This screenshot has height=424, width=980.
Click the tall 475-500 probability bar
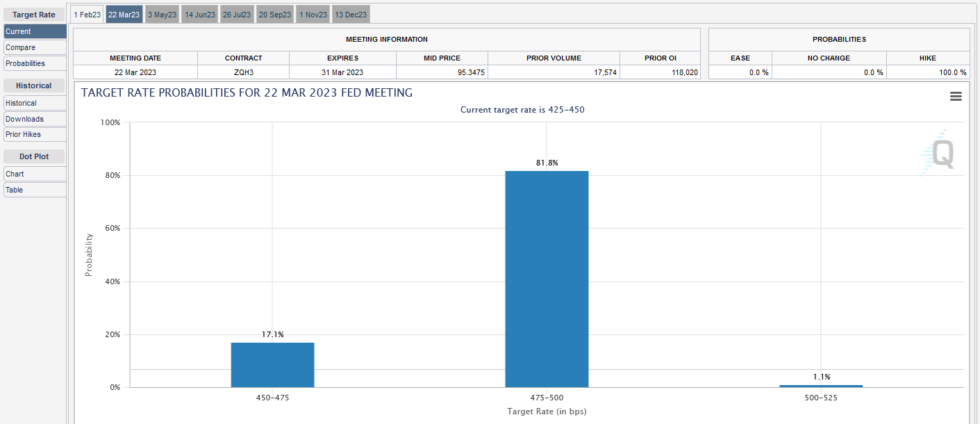click(547, 279)
